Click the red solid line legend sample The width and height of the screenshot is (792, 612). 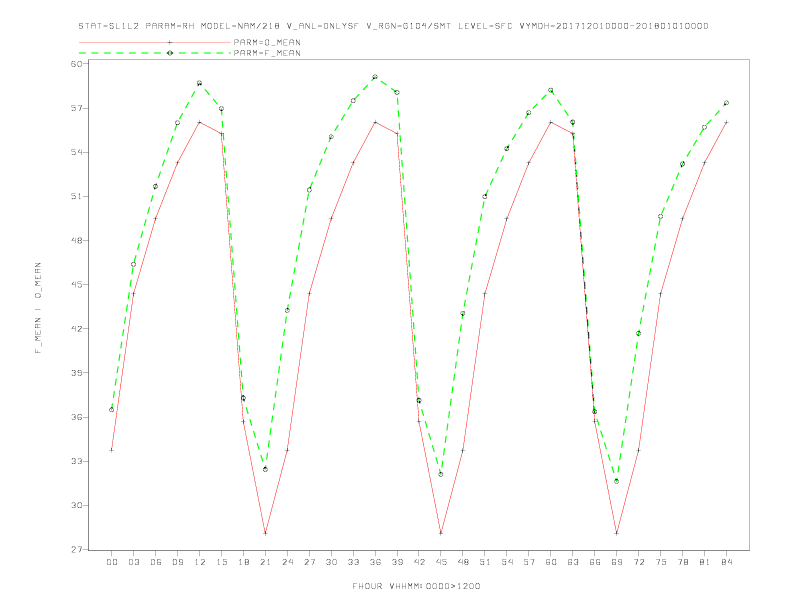point(155,42)
